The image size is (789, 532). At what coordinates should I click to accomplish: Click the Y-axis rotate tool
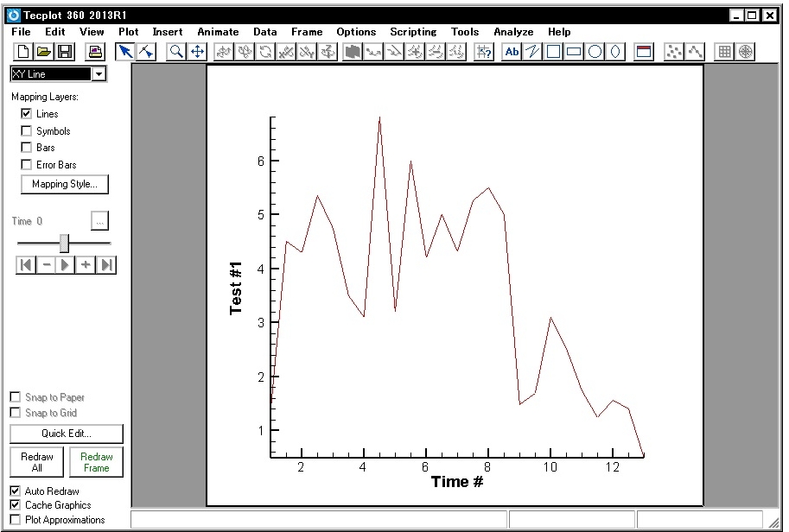pyautogui.click(x=307, y=51)
